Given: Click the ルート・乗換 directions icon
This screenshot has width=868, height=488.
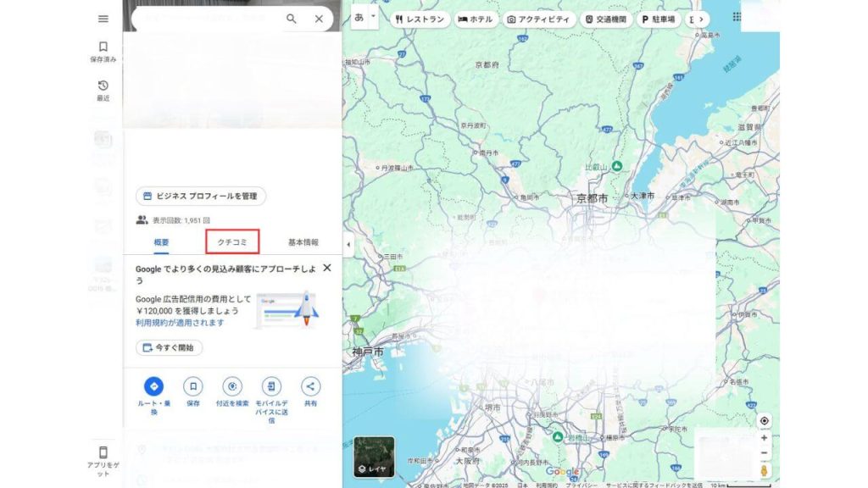Looking at the screenshot, I should (x=154, y=386).
